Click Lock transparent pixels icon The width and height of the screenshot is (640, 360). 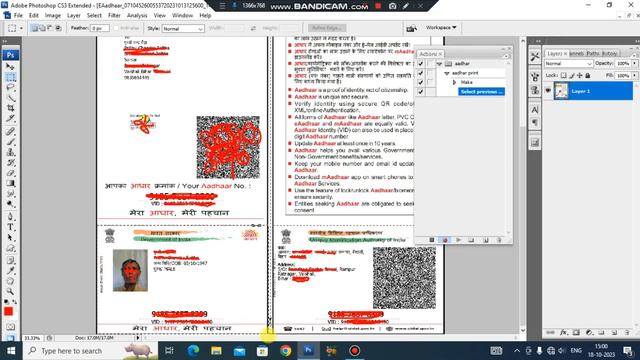(563, 76)
